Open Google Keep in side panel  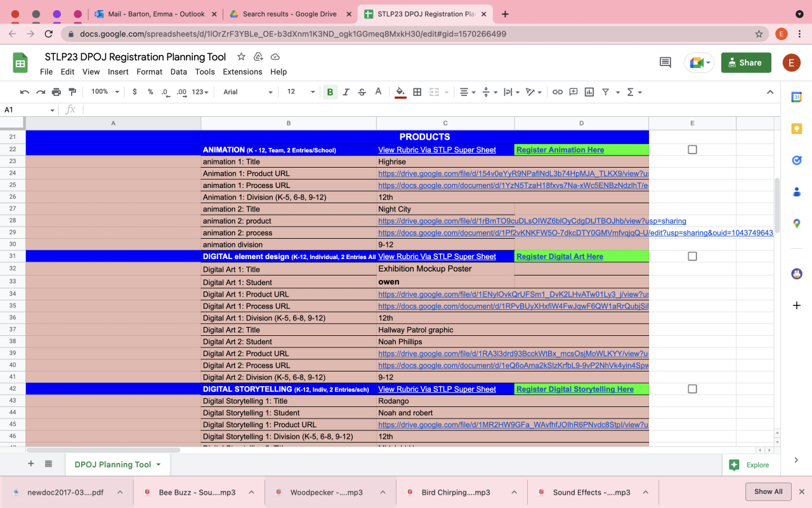click(x=797, y=129)
